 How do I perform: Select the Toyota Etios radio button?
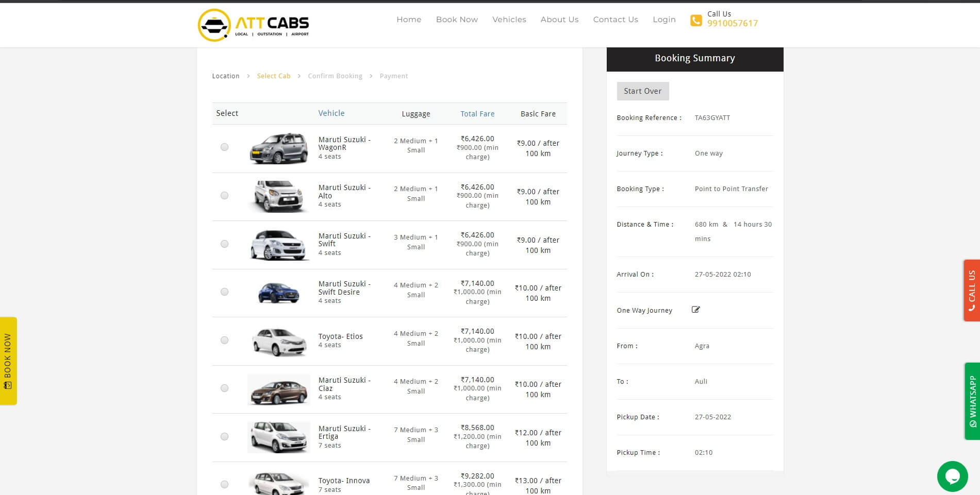224,340
